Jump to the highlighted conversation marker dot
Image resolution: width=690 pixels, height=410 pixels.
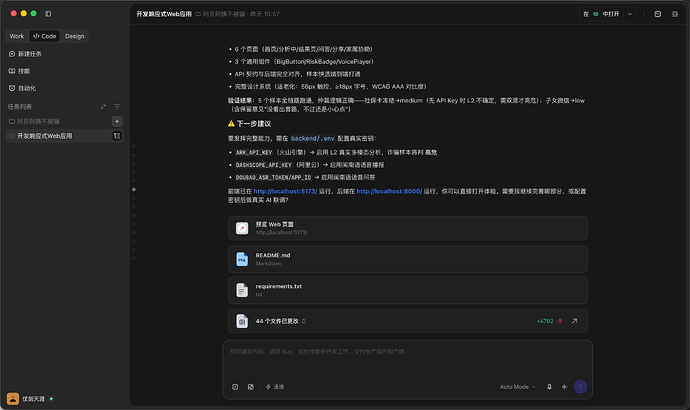pyautogui.click(x=134, y=190)
